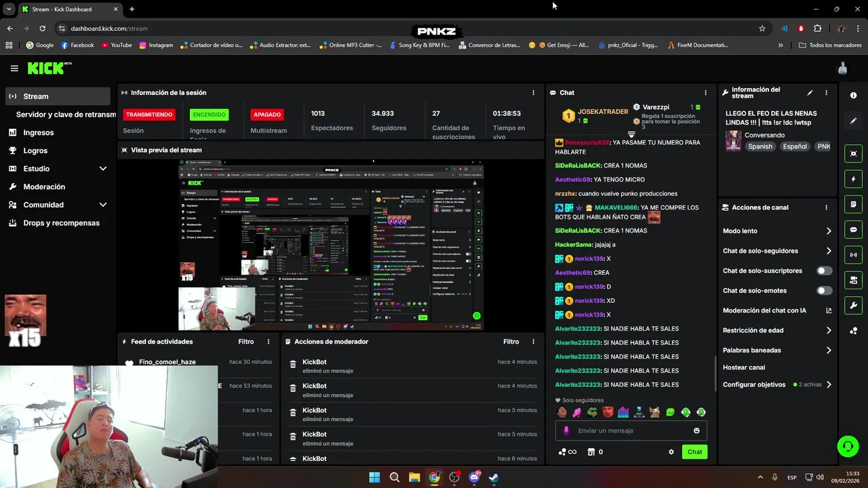
Task: Toggle Chat de solo-emotes switch
Action: 824,291
